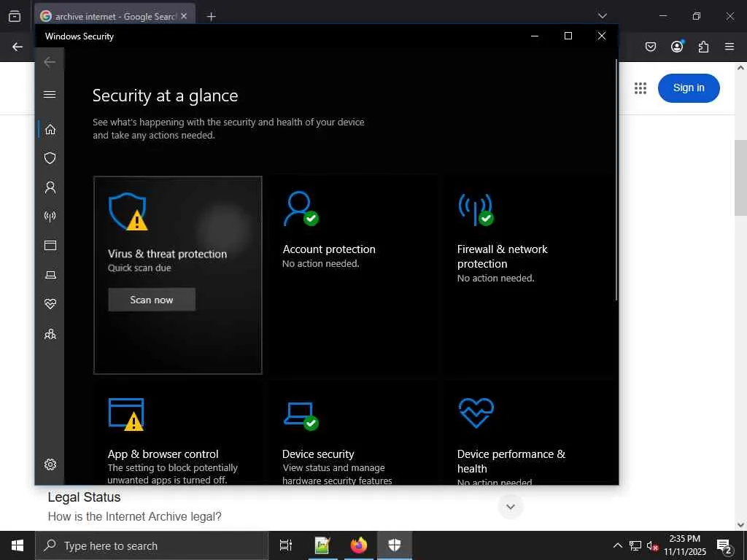Open Extensions puzzle icon in Firefox
This screenshot has height=560, width=747.
[x=703, y=47]
